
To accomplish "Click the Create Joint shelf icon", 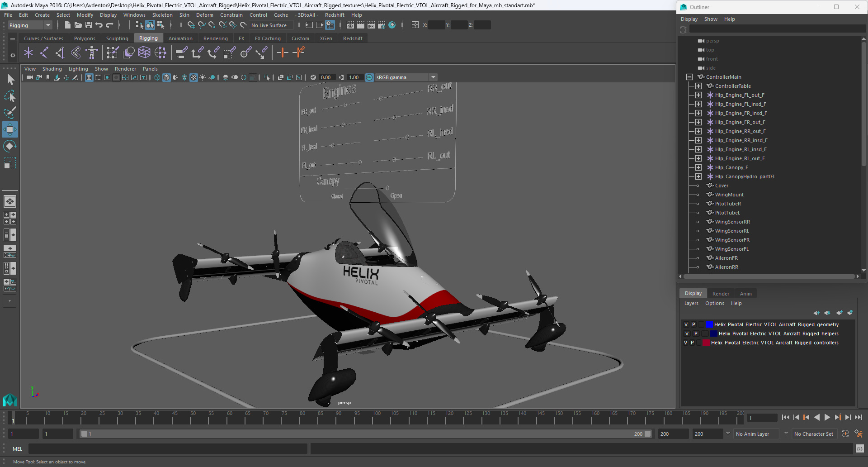I will 44,53.
